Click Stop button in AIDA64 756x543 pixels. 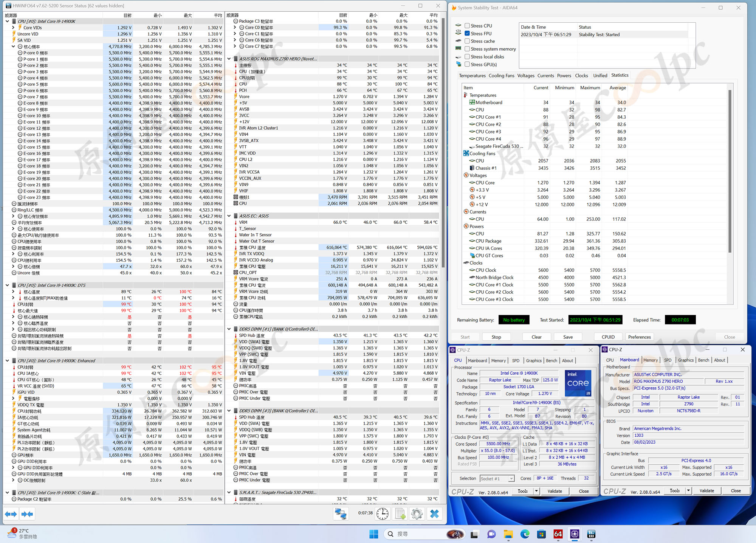tap(496, 337)
